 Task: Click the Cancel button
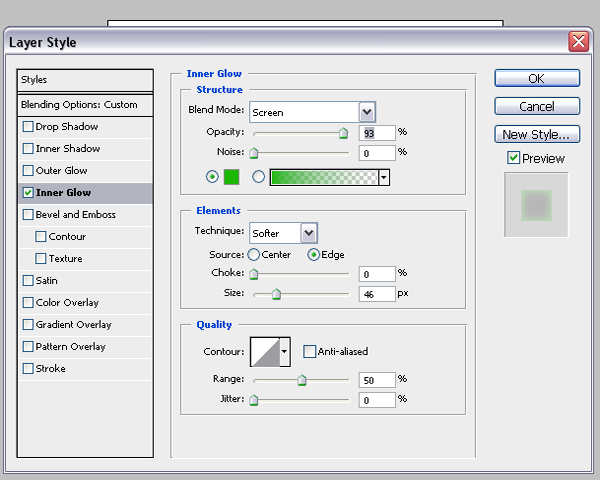click(537, 106)
